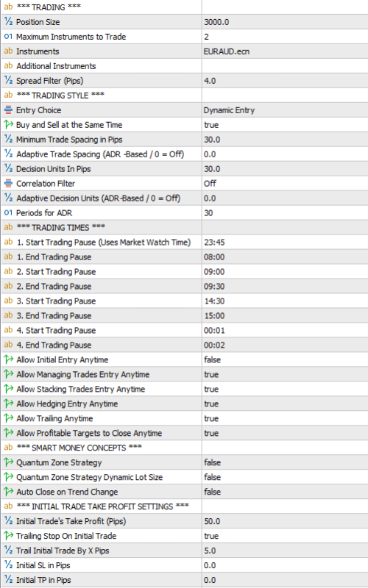Click the enum icon beside Entry Choice
The width and height of the screenshot is (368, 588).
8,110
